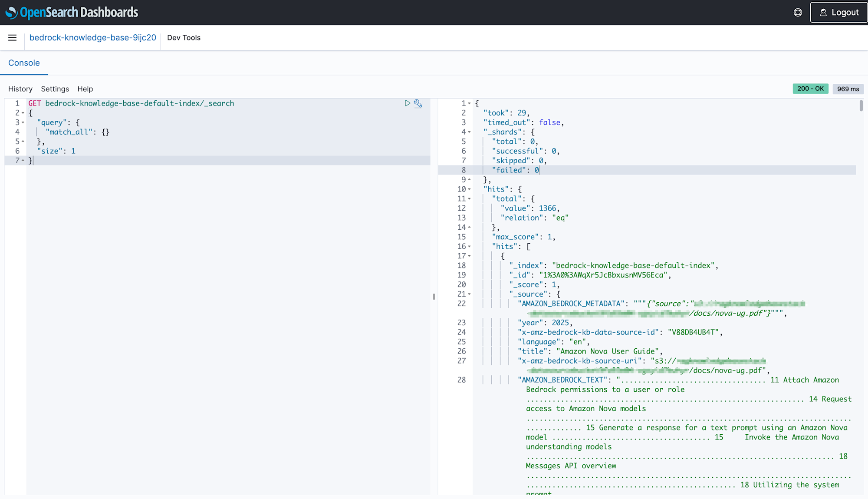The height and width of the screenshot is (499, 868).
Task: Collapse response root brace fold arrow on line 1
Action: point(469,103)
